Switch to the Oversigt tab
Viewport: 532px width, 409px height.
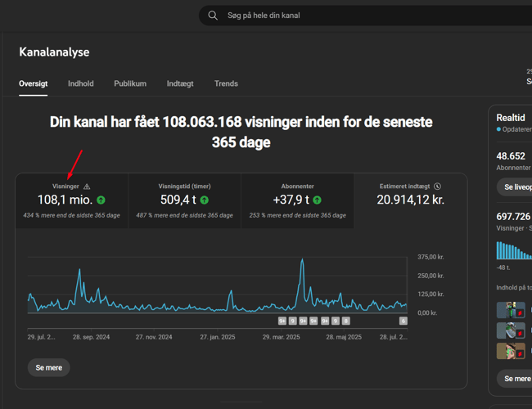pos(34,83)
